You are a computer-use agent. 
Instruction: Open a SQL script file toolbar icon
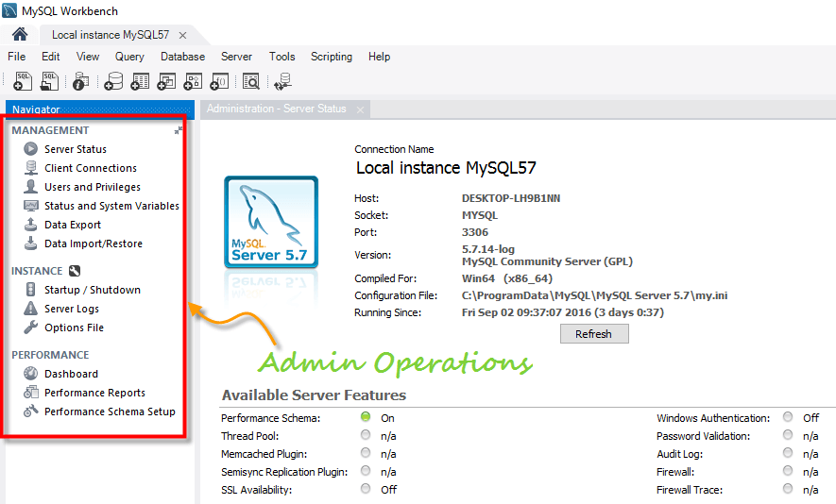(49, 81)
